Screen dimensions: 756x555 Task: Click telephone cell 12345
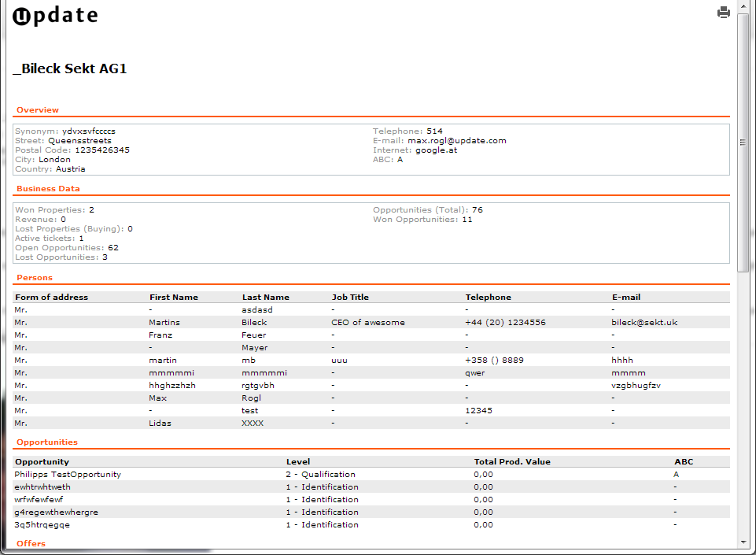click(x=478, y=410)
